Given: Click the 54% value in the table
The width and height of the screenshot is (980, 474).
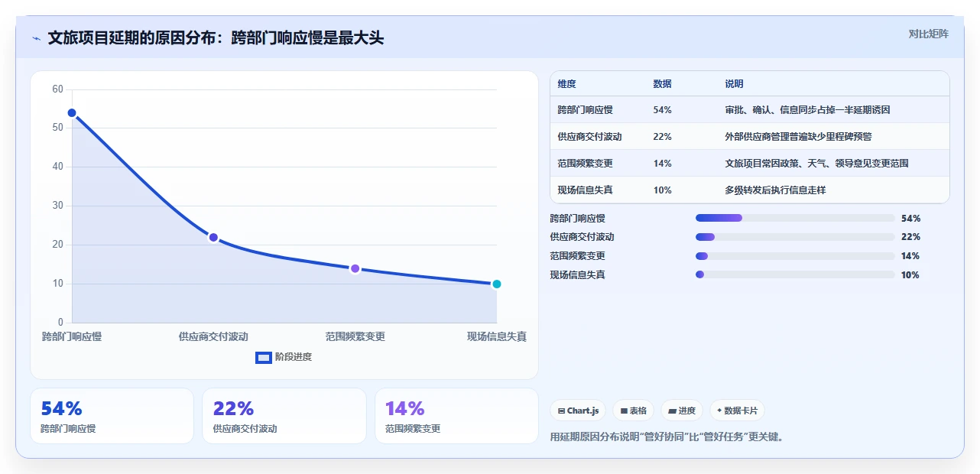Looking at the screenshot, I should click(x=663, y=110).
